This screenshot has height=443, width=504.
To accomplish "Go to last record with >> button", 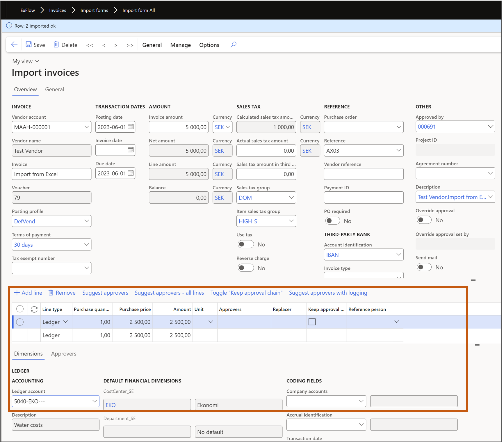I will (x=130, y=45).
